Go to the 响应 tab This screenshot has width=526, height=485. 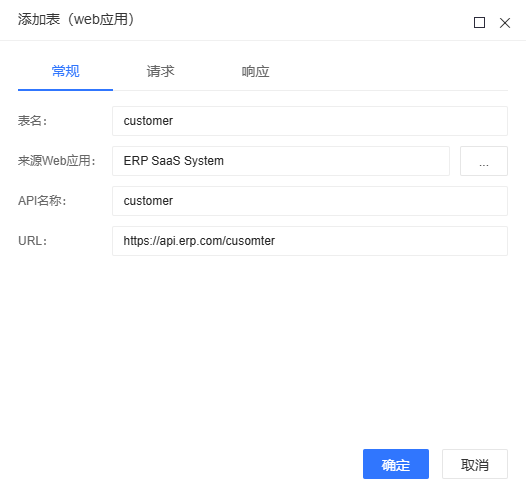click(255, 71)
